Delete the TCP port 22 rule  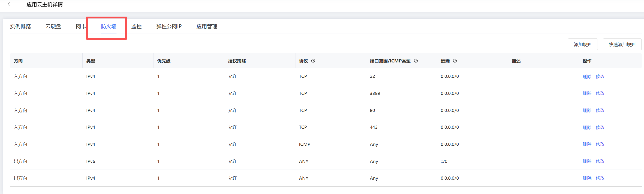tap(587, 76)
